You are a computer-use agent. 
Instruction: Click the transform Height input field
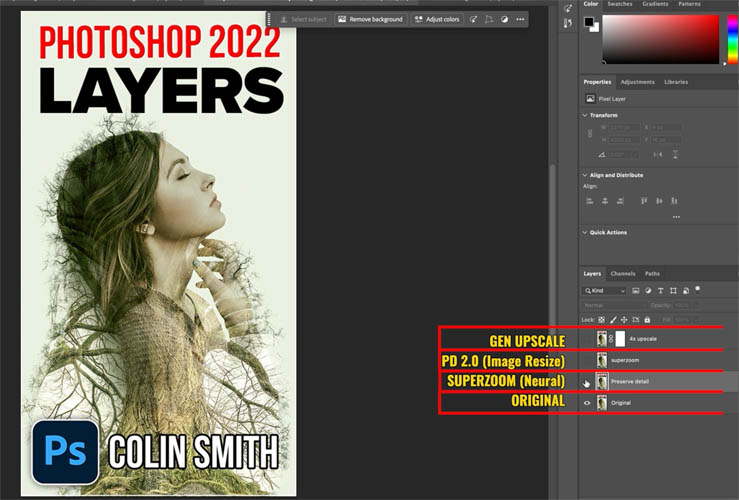[x=624, y=140]
